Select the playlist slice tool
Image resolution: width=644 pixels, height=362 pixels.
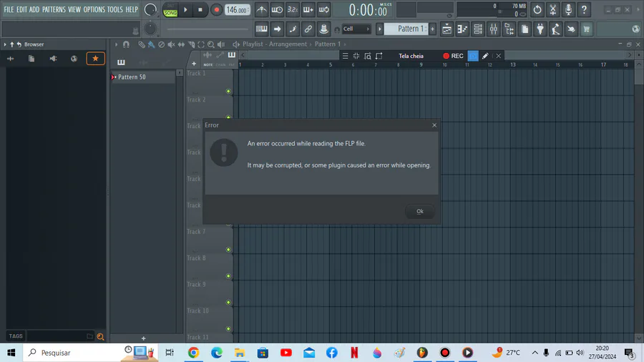click(191, 44)
